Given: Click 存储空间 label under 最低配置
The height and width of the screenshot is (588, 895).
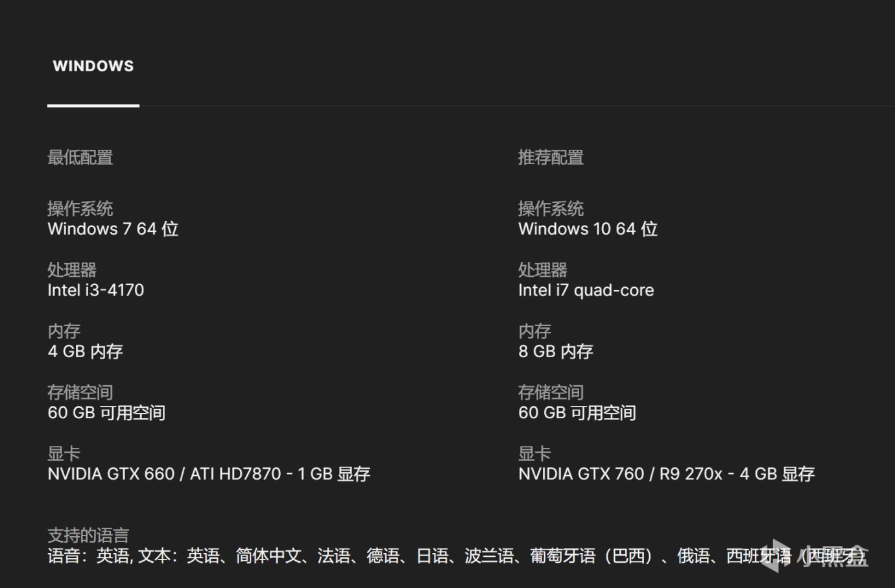Looking at the screenshot, I should coord(80,392).
